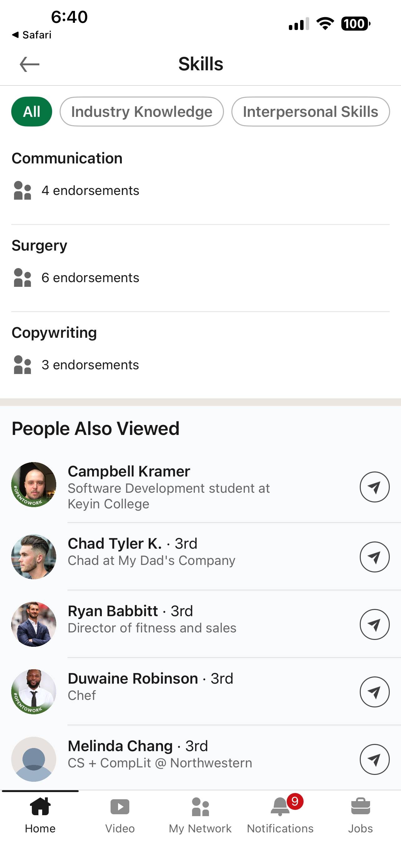Open Campbell Kramer's profile photo
401x868 pixels.
(34, 485)
